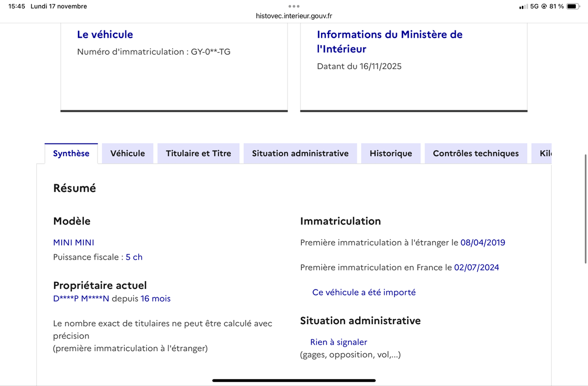Click the 'Le nombre exact de titulaires' note
The height and width of the screenshot is (386, 588).
click(x=163, y=330)
